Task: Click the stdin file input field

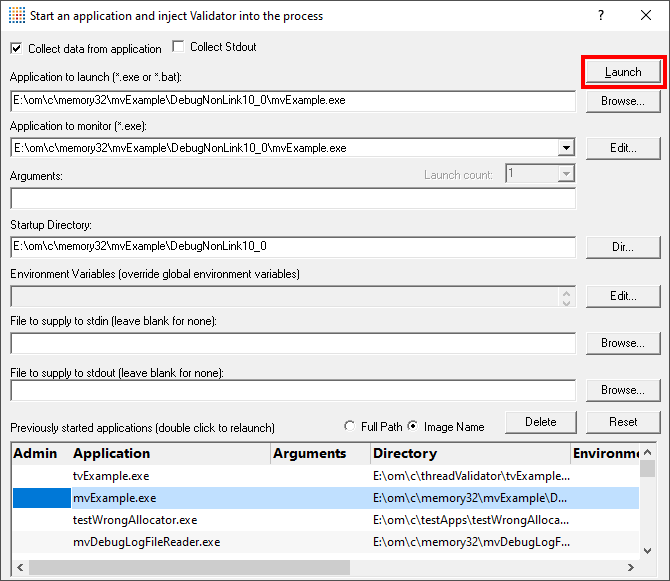Action: coord(293,343)
